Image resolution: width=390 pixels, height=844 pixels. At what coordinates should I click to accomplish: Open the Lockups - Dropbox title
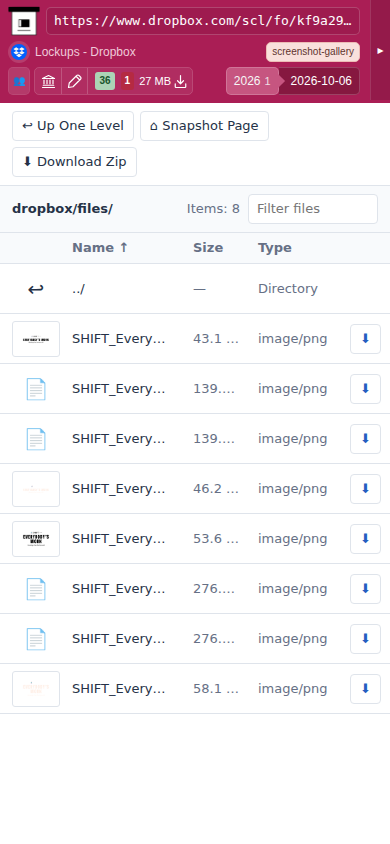point(85,52)
